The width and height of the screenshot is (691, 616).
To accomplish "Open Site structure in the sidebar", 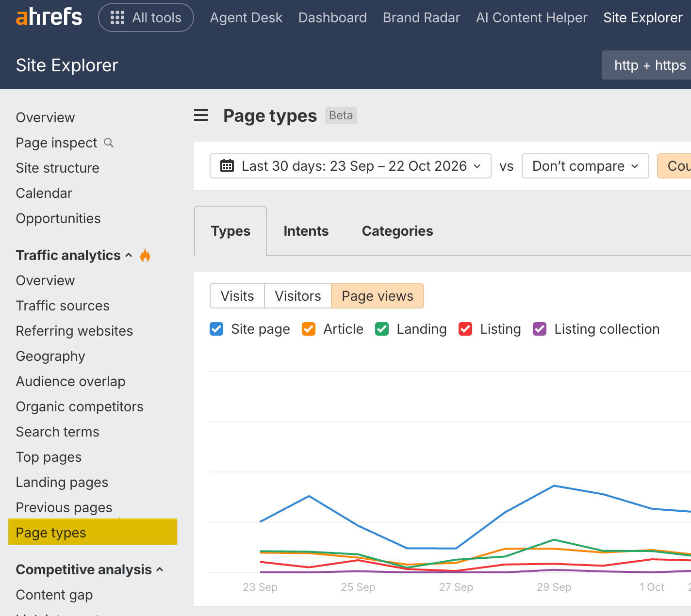I will tap(58, 168).
